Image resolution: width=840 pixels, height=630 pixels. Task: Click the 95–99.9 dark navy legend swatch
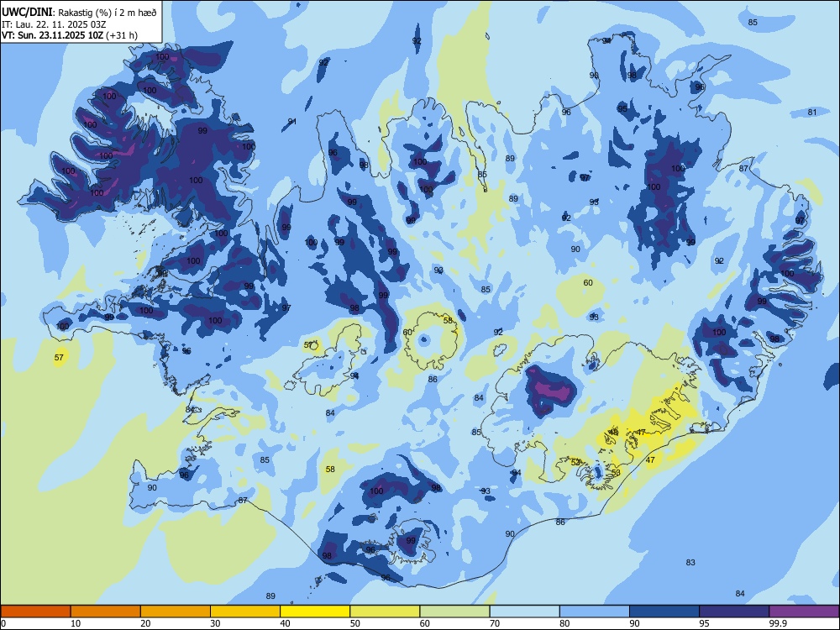pos(734,612)
